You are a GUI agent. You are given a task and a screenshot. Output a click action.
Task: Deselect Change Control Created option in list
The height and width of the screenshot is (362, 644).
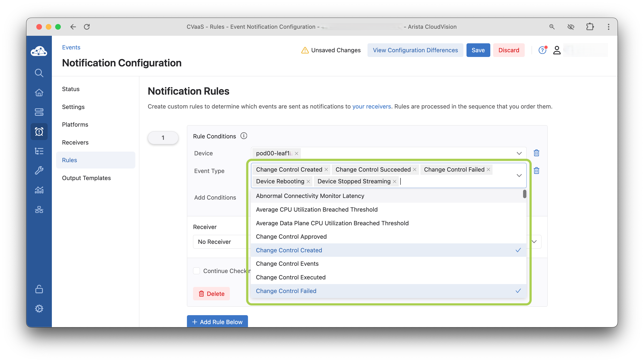(289, 250)
